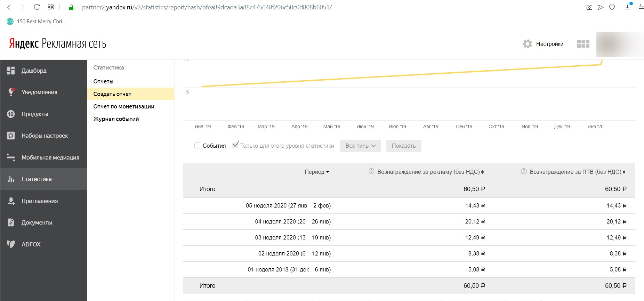Sort by Вознаграждение за RTB (без НДС)
Image resolution: width=644 pixels, height=301 pixels.
pos(578,172)
